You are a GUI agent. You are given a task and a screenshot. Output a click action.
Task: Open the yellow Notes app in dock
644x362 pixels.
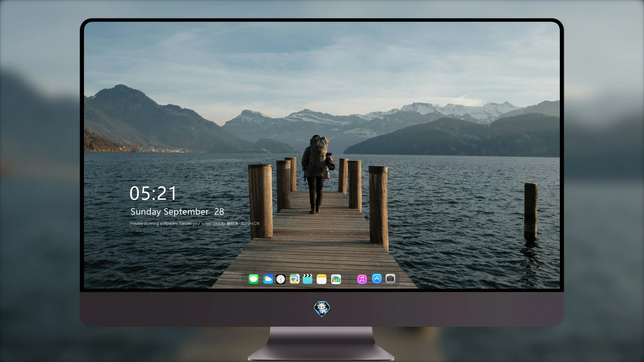click(321, 279)
